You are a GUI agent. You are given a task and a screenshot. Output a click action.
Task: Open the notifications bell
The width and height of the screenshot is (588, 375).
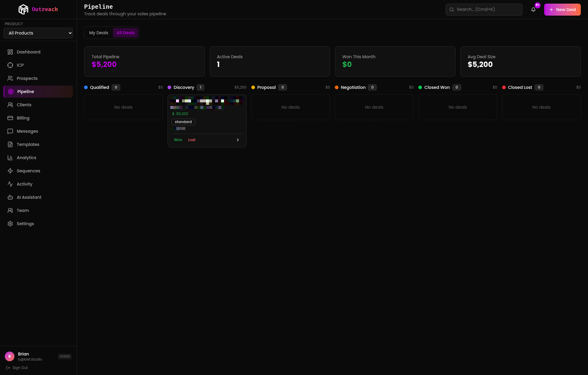533,9
